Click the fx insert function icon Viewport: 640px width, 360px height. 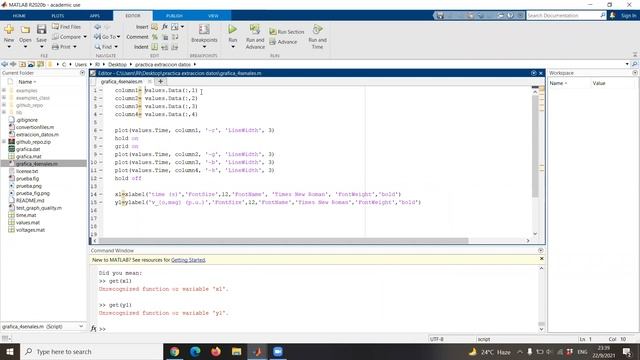164,27
